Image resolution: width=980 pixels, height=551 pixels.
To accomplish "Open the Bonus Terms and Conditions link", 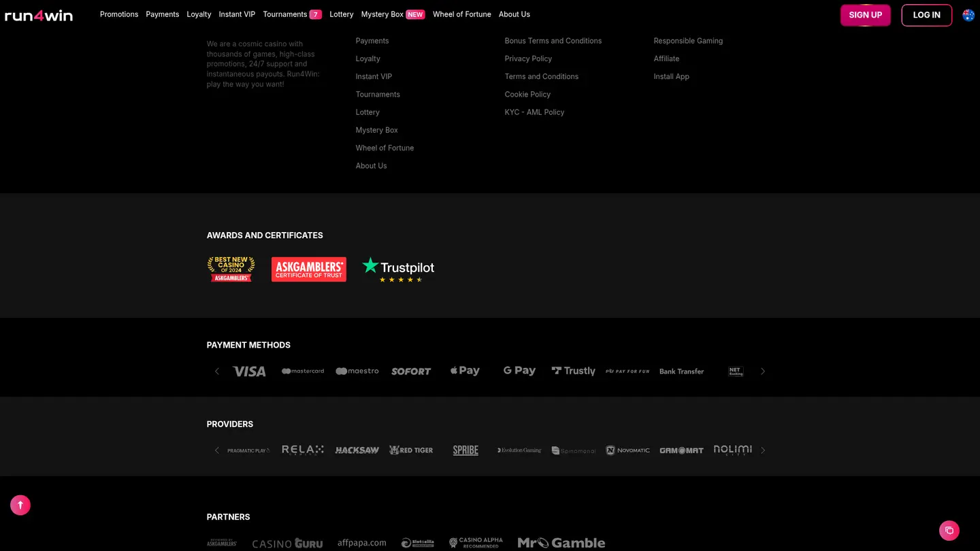I will [x=553, y=41].
